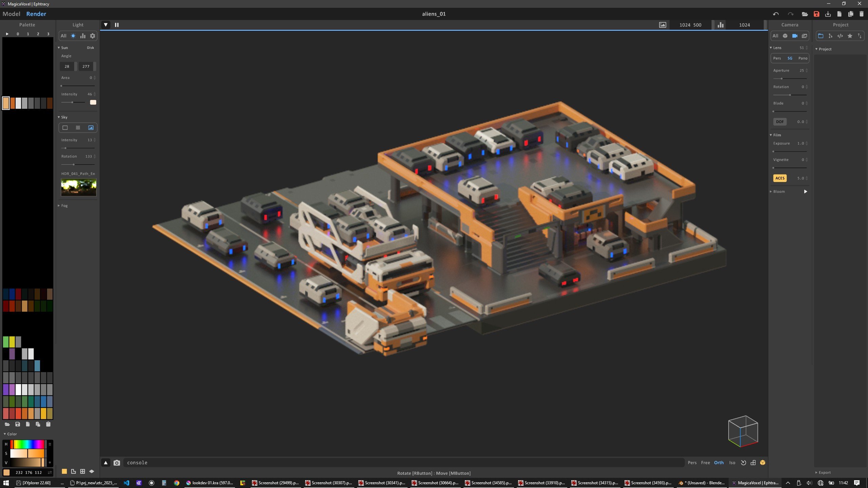The height and width of the screenshot is (488, 868).
Task: Select the bar chart icon in Light panel
Action: [83, 36]
